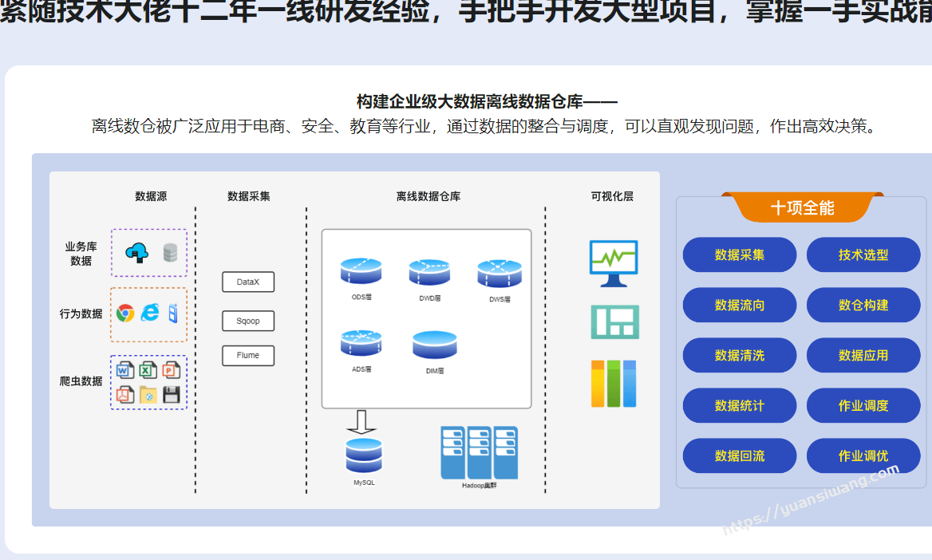This screenshot has width=932, height=560.
Task: Click the 离线数仓被广泛应用 description text
Action: tap(484, 126)
